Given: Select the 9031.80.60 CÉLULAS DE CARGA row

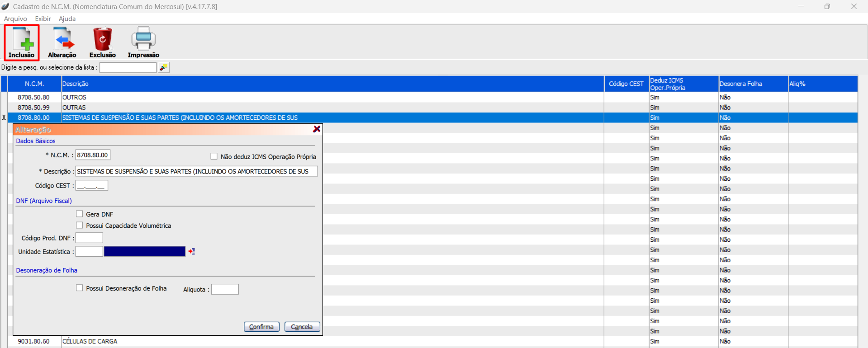Looking at the screenshot, I should pyautogui.click(x=90, y=341).
